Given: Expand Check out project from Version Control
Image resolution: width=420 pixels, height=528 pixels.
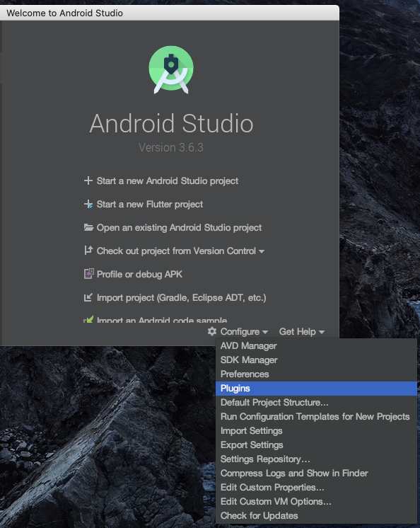Looking at the screenshot, I should point(180,251).
